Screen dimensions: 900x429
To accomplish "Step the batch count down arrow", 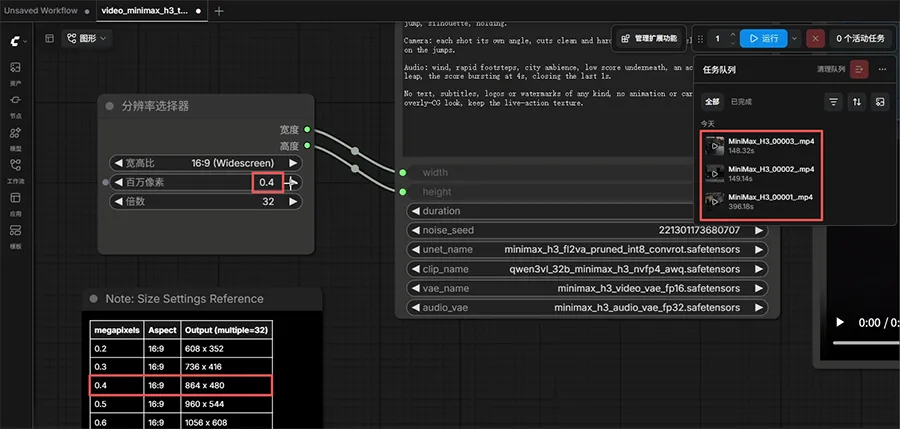I will [x=732, y=43].
